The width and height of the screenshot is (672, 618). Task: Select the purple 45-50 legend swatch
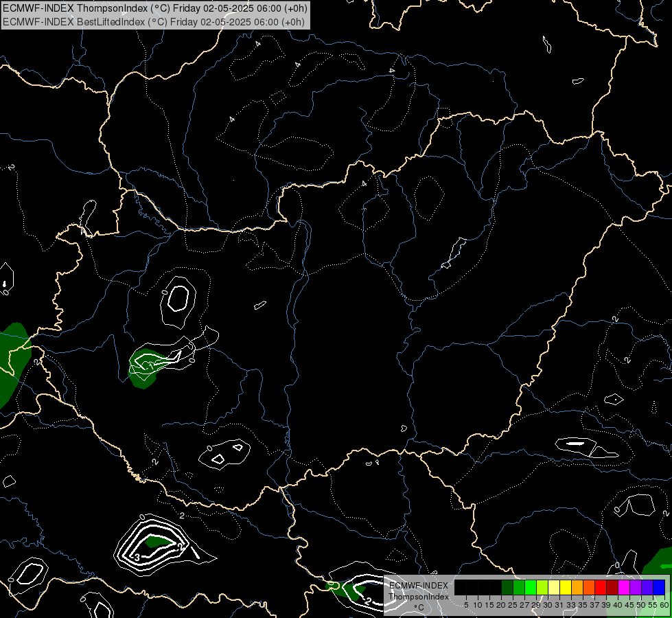click(x=636, y=587)
